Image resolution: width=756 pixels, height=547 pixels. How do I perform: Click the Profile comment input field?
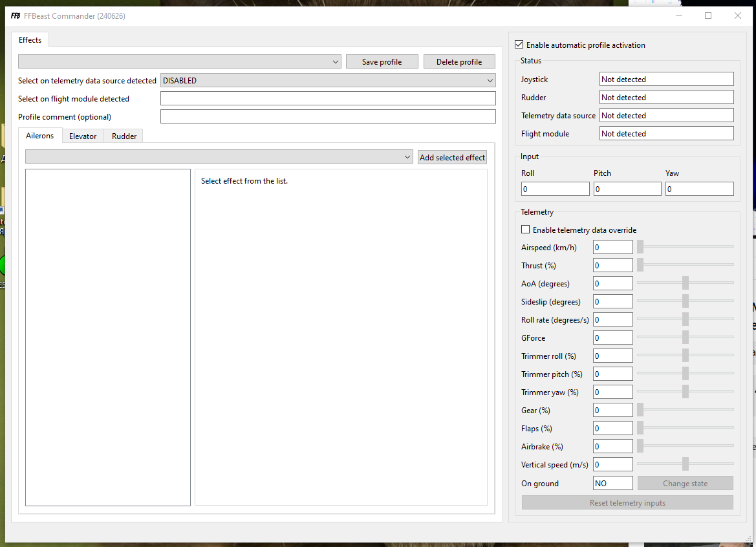click(328, 116)
